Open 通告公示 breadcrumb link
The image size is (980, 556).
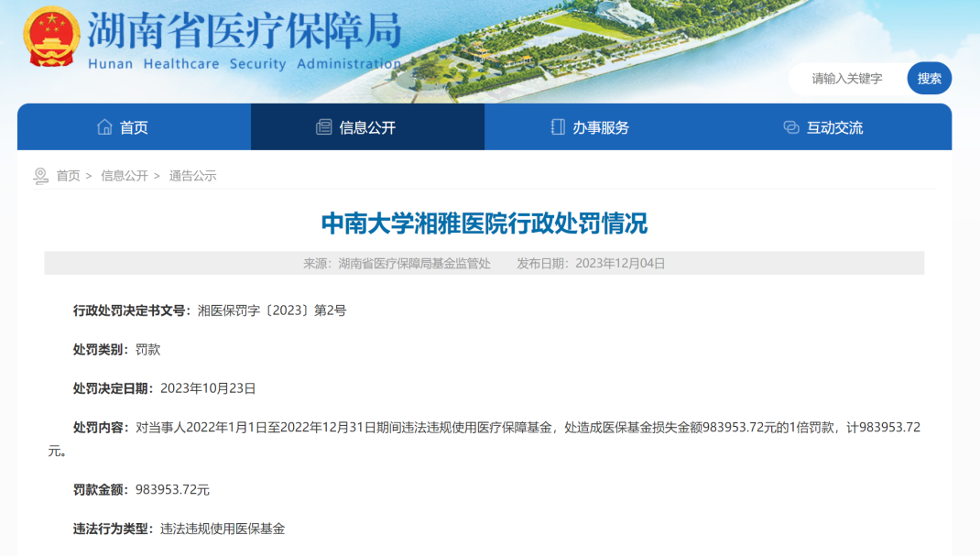point(192,176)
